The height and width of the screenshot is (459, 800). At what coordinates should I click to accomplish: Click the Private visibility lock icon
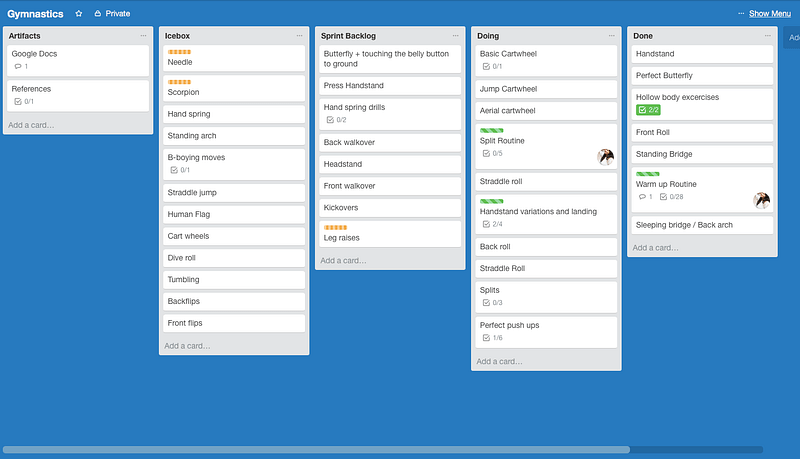[x=97, y=14]
